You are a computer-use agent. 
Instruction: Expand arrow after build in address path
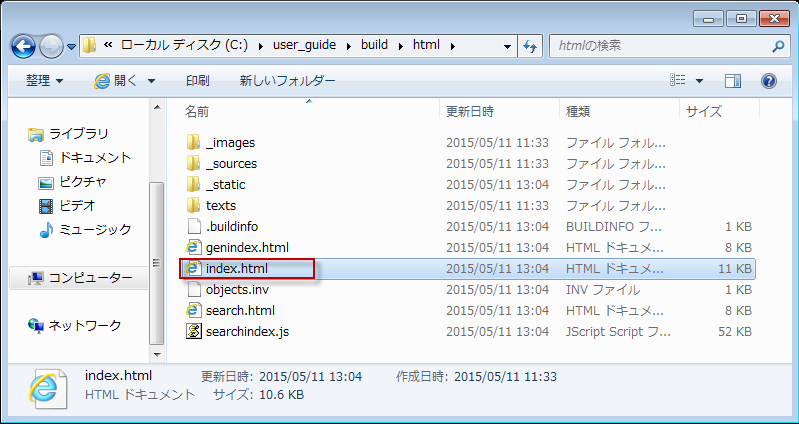401,46
